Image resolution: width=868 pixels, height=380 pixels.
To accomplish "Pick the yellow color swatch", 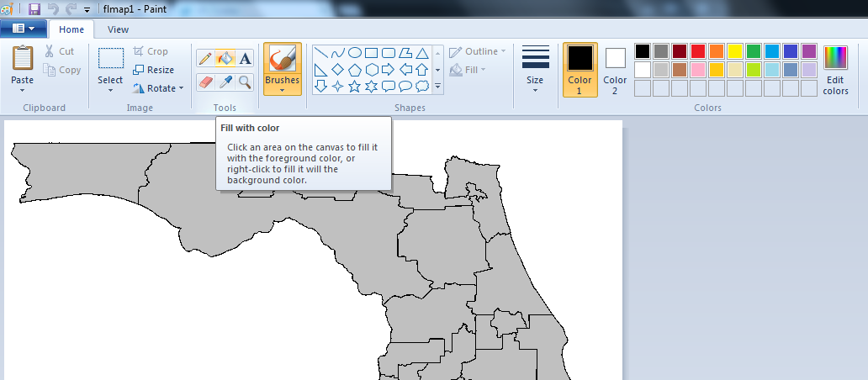I will [x=735, y=51].
